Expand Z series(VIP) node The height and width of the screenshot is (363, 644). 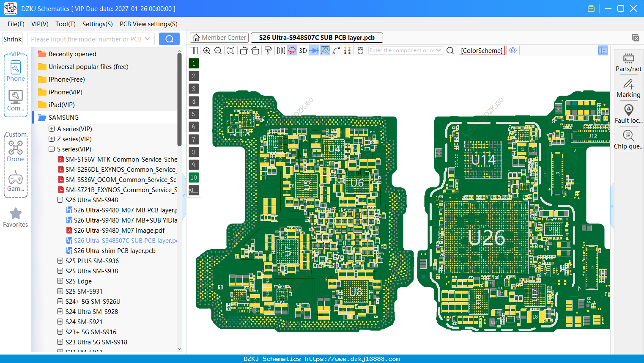tap(52, 139)
